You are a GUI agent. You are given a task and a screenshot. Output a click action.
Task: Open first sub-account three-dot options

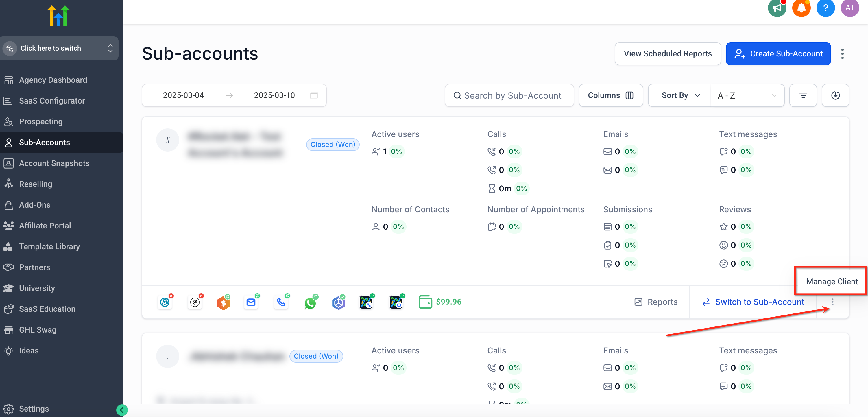832,302
